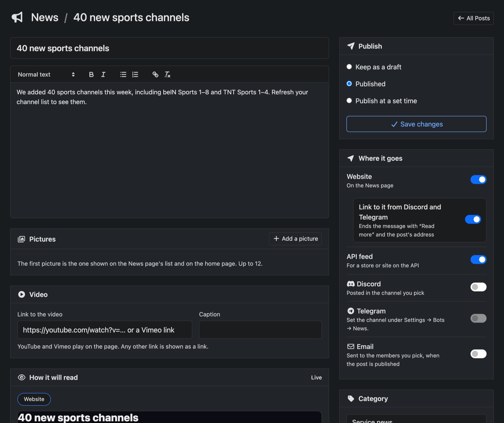The width and height of the screenshot is (504, 423).
Task: Apply italic formatting in the editor
Action: [x=103, y=74]
